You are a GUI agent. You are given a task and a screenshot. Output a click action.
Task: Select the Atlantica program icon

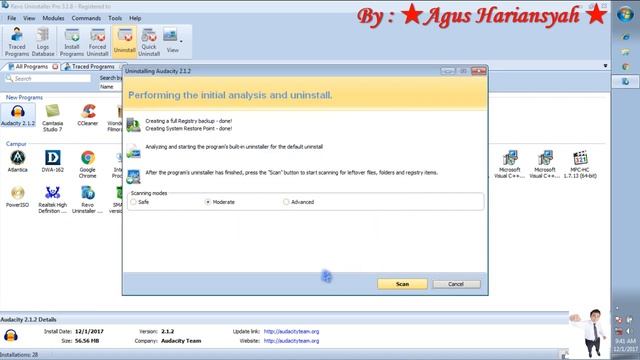tap(18, 162)
